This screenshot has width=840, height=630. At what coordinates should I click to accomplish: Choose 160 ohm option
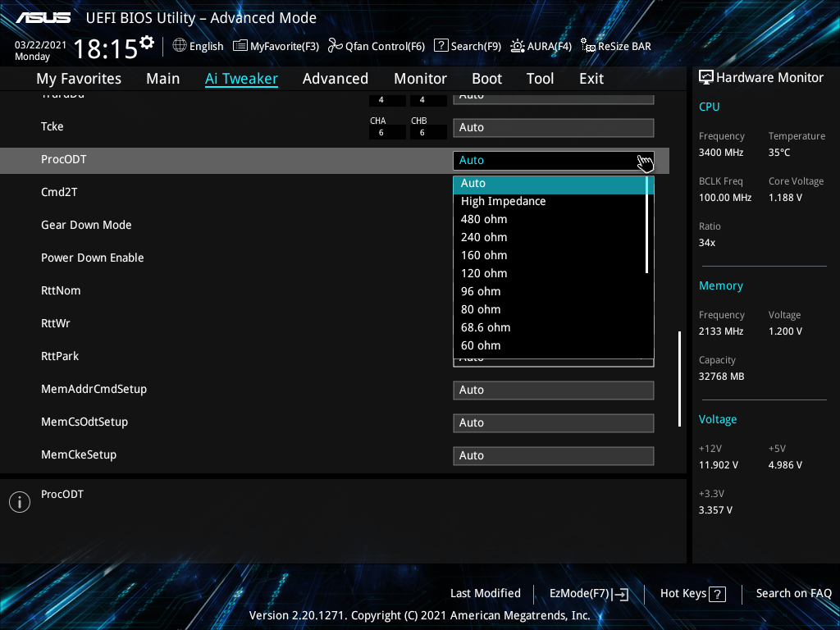[550, 256]
